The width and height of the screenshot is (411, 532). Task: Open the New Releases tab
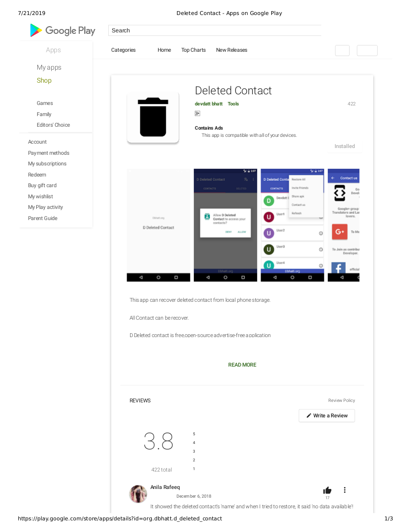tap(232, 50)
